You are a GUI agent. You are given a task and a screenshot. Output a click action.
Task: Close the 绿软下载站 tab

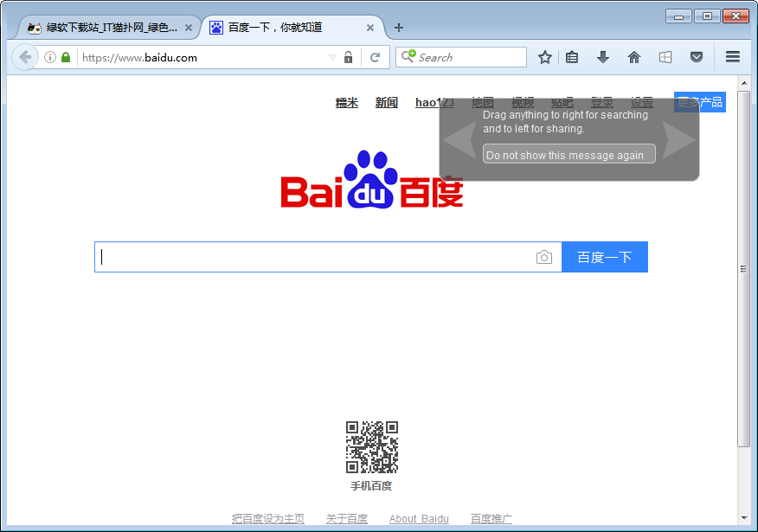(x=189, y=28)
